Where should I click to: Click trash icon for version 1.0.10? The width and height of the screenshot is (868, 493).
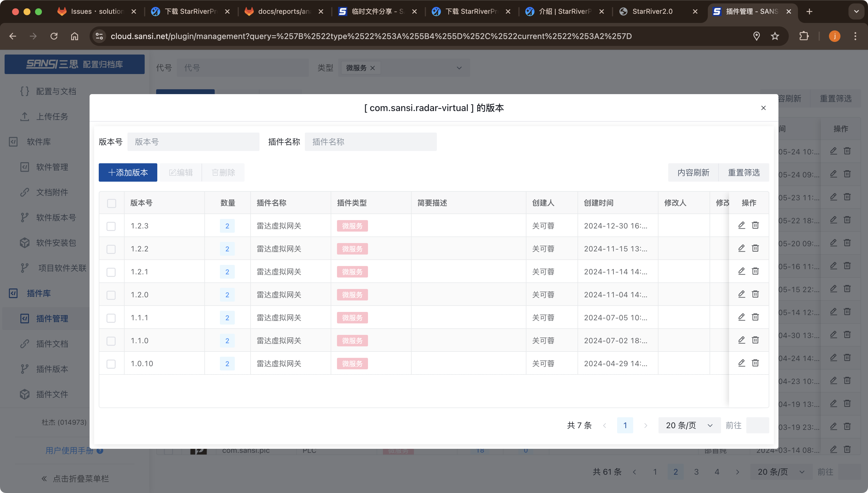coord(755,363)
